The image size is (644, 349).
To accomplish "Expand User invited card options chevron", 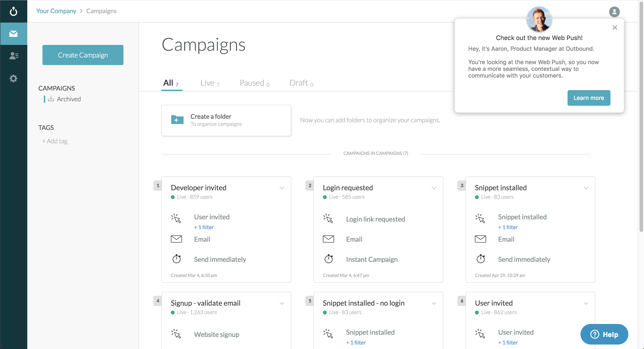I will tap(586, 303).
